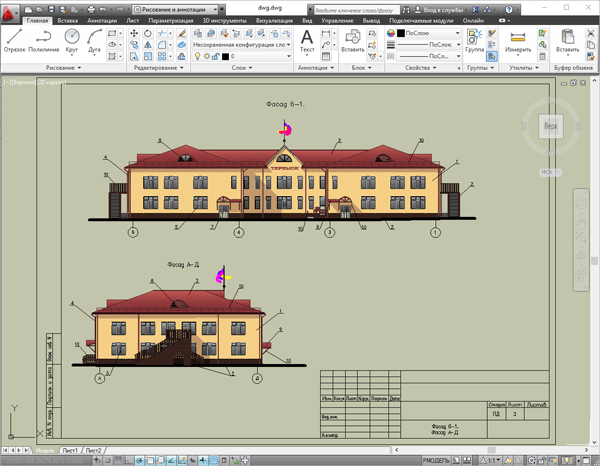
Task: Click Вход в службы sign-in button
Action: pos(440,9)
